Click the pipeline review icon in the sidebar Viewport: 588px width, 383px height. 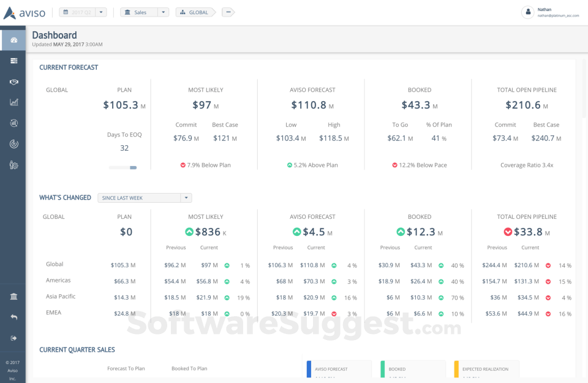tap(13, 123)
